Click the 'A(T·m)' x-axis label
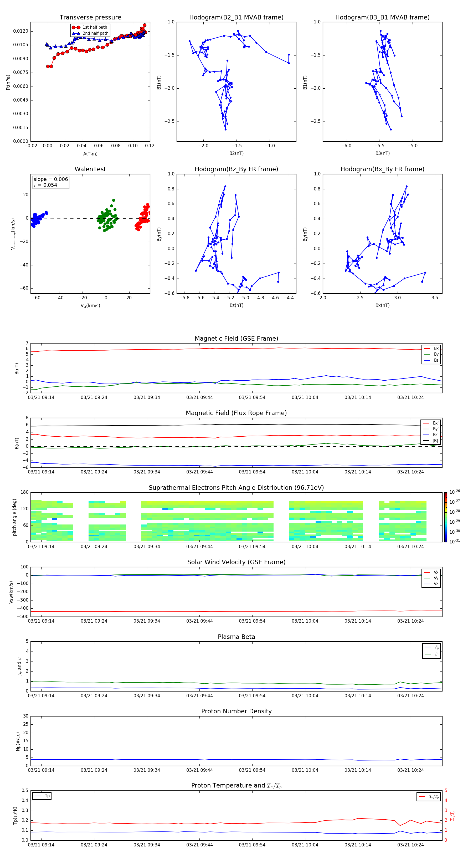473x868 pixels. (x=90, y=154)
